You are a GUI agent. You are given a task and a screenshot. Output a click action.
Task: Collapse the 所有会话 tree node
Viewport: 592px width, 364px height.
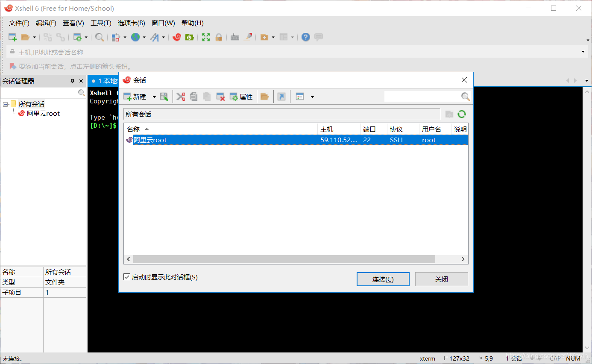5,104
